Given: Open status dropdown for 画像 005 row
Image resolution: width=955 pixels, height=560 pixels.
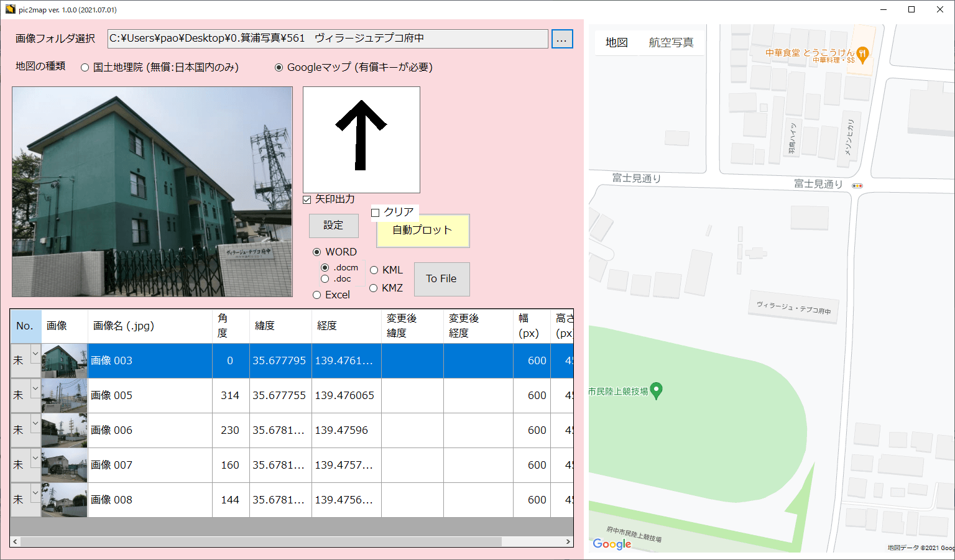Looking at the screenshot, I should (35, 388).
